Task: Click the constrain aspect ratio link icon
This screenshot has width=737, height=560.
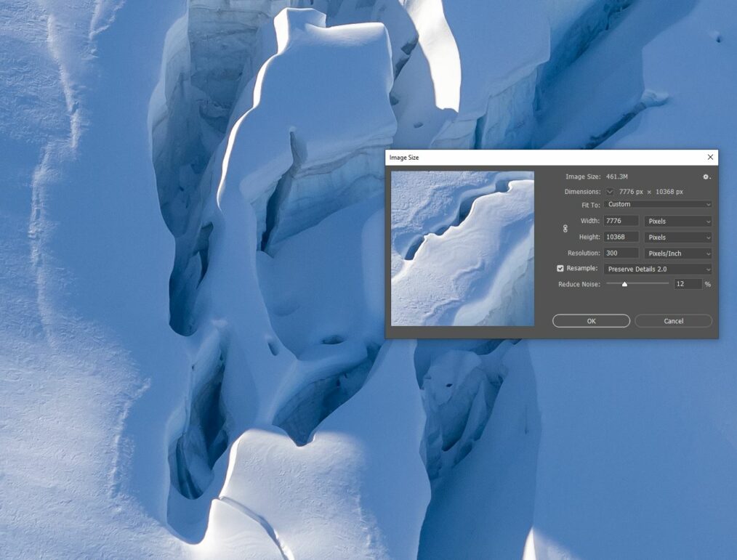Action: [x=565, y=229]
